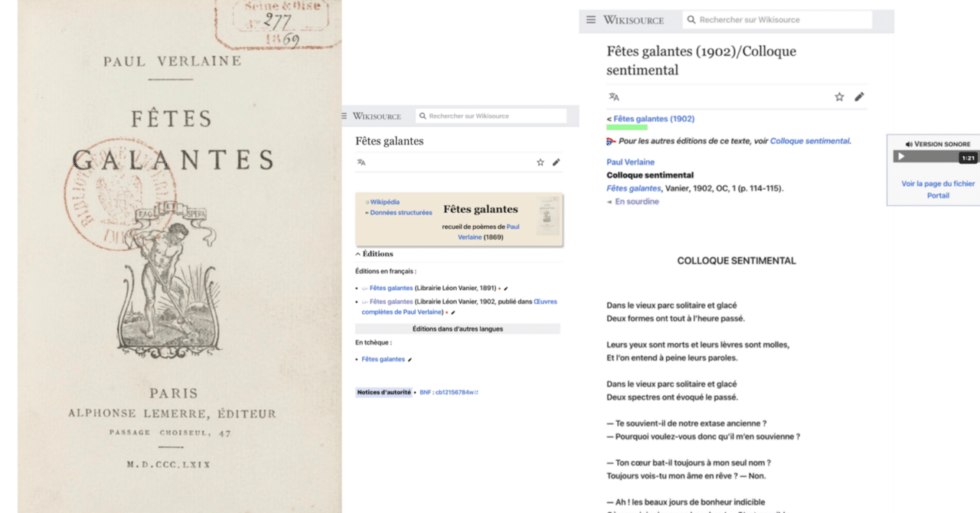Click language icon under Fêtes galantes heading
This screenshot has width=980, height=513.
point(361,162)
